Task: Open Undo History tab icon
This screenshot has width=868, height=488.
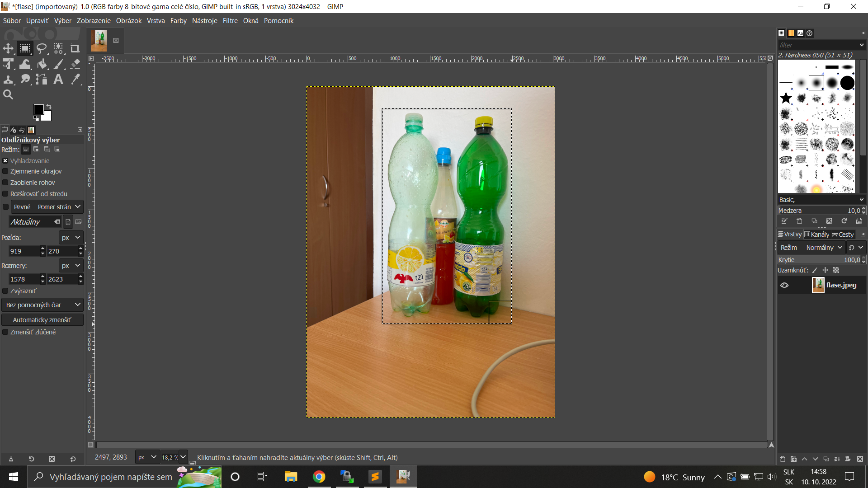Action: point(22,130)
